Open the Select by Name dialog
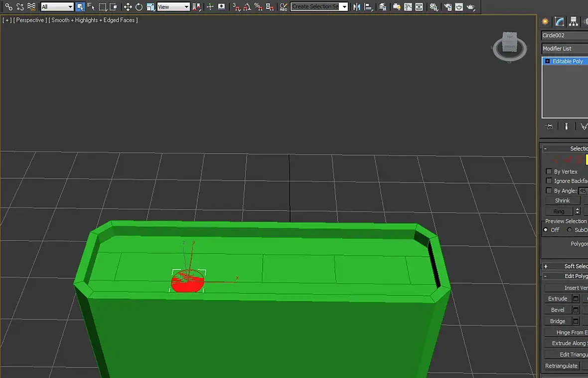This screenshot has height=378, width=588. click(x=91, y=7)
